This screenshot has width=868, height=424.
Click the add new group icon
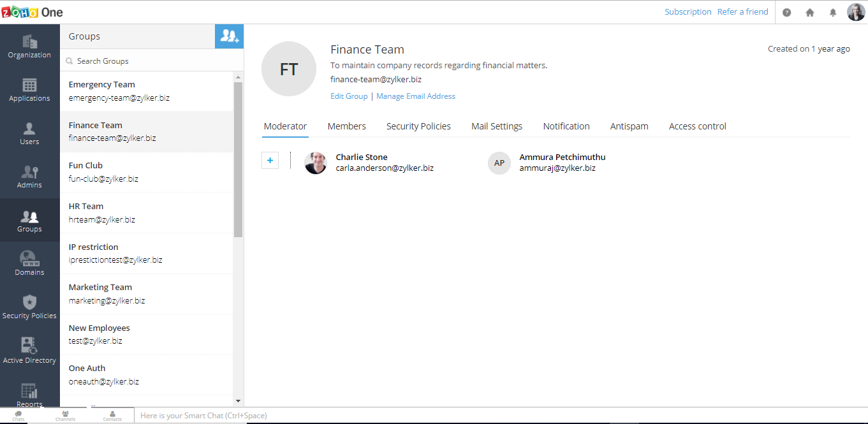(x=229, y=36)
